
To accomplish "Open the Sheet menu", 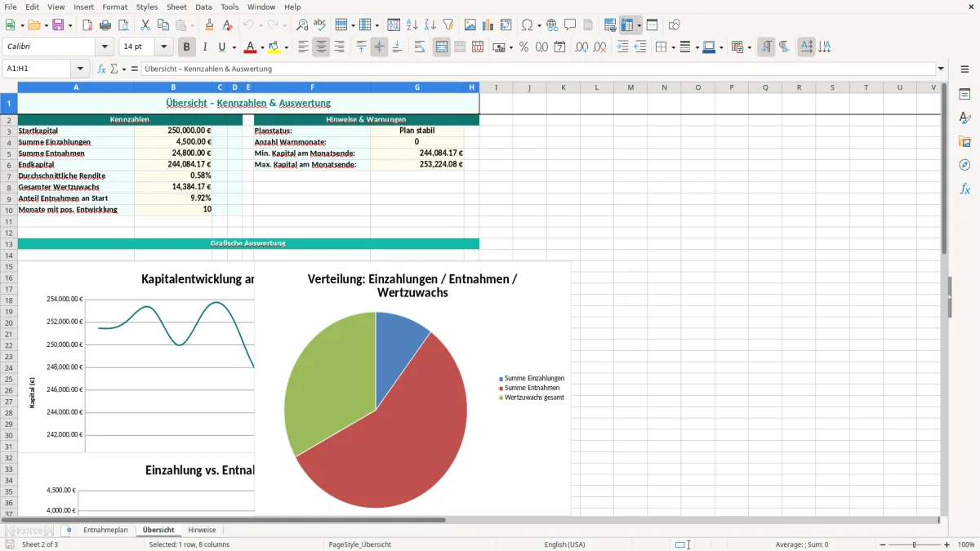I will pyautogui.click(x=176, y=7).
